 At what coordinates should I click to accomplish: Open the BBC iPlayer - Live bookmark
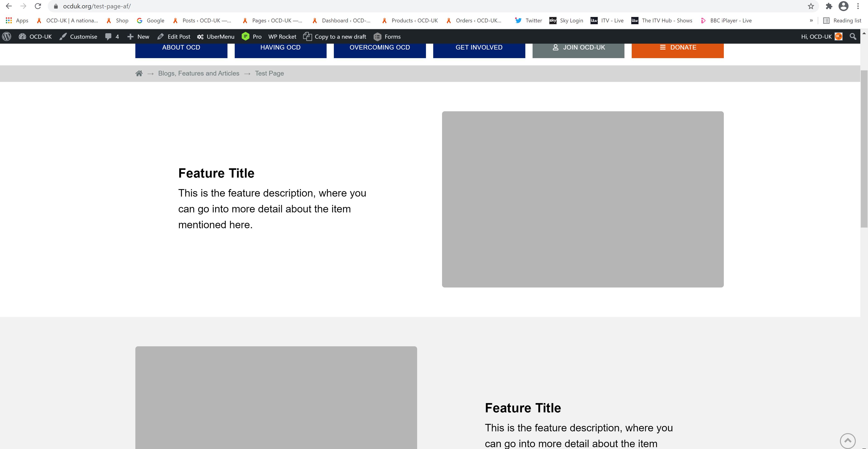pyautogui.click(x=726, y=21)
